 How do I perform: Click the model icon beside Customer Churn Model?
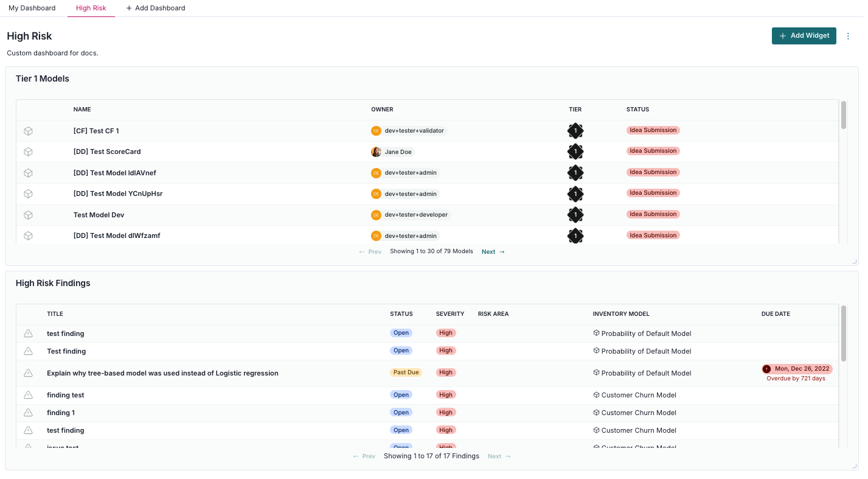click(x=595, y=394)
